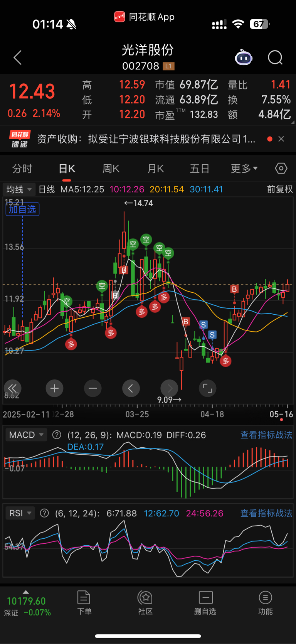Toggle 前复权 price adjustment
The height and width of the screenshot is (644, 296).
pyautogui.click(x=280, y=189)
